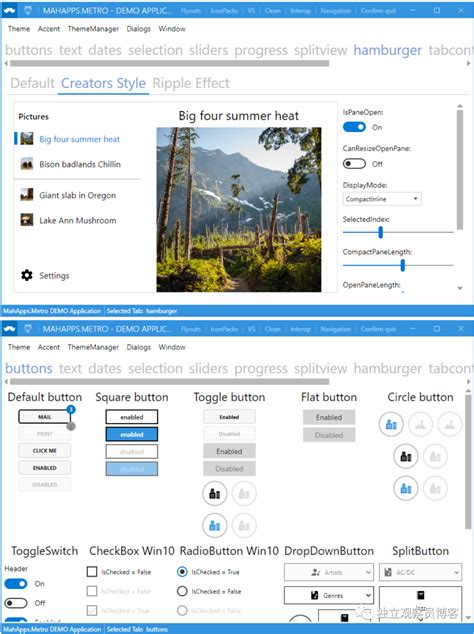Click the Settings gear icon in hamburger pane
This screenshot has height=634, width=474.
[27, 275]
